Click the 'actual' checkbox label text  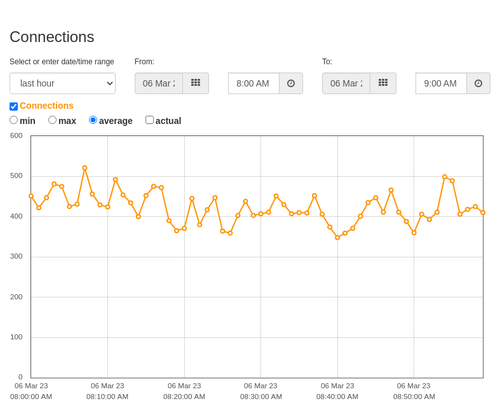[x=168, y=121]
